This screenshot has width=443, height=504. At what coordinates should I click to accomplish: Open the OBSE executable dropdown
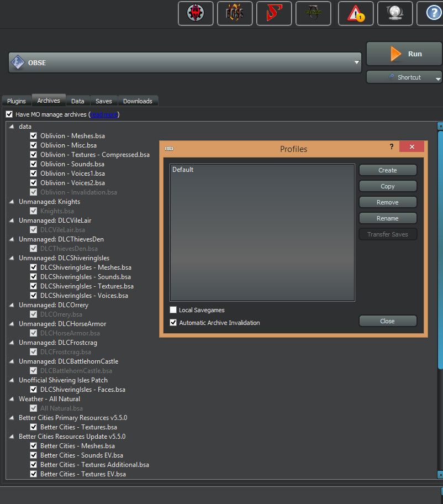click(x=184, y=62)
